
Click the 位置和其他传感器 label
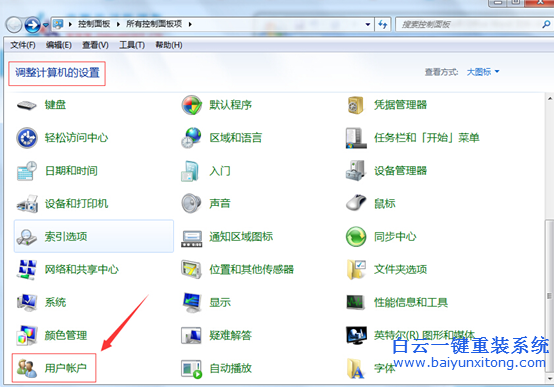coord(252,270)
